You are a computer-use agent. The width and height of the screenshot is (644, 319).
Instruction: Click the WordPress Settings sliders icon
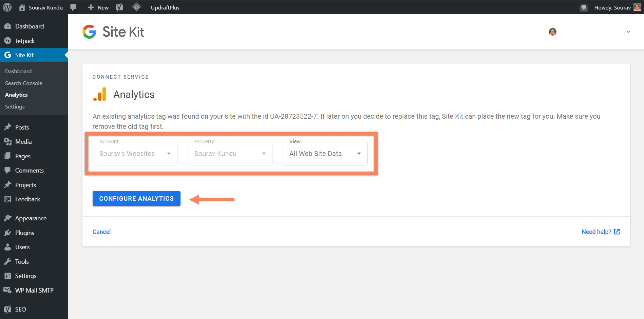pyautogui.click(x=7, y=276)
